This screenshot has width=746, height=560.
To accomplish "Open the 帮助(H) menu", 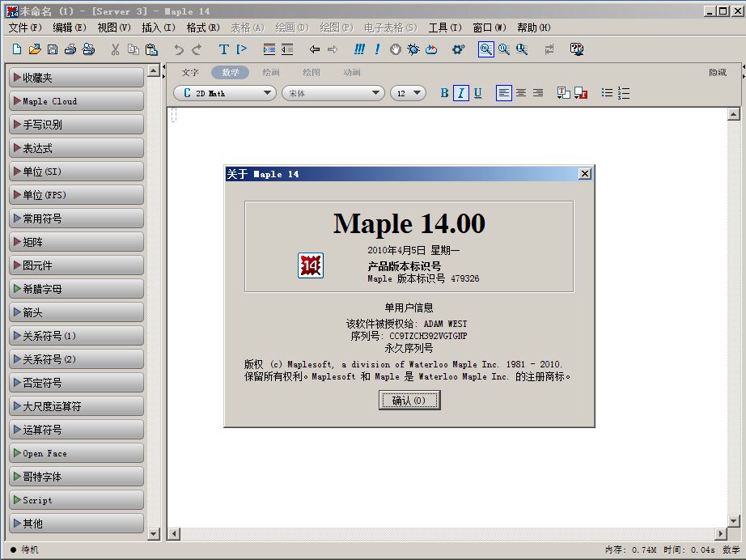I will point(534,28).
